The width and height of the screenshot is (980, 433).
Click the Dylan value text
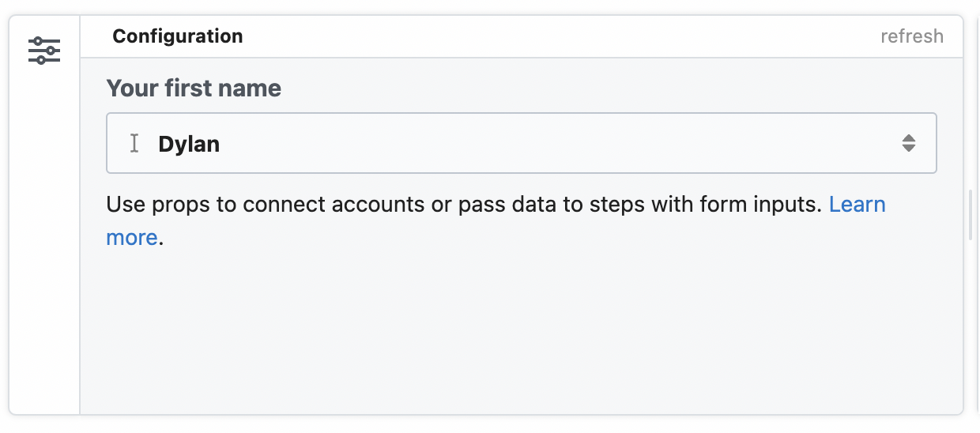click(189, 144)
